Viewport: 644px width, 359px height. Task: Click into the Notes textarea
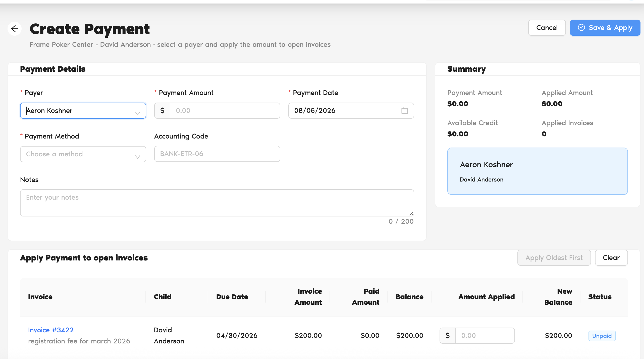(x=217, y=203)
